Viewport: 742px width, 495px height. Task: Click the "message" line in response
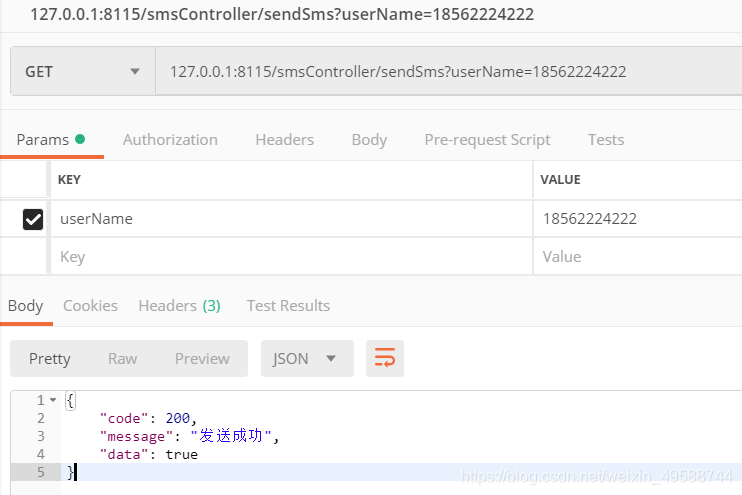(189, 436)
